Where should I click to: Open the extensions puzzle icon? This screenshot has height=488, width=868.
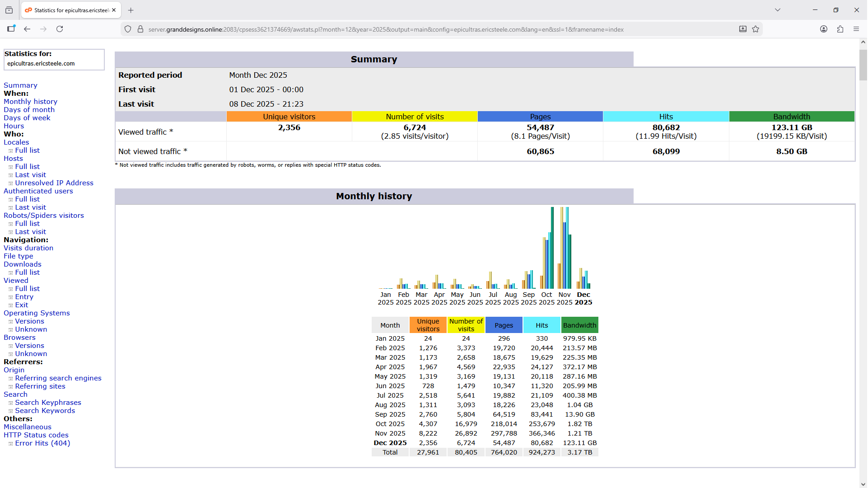(840, 29)
